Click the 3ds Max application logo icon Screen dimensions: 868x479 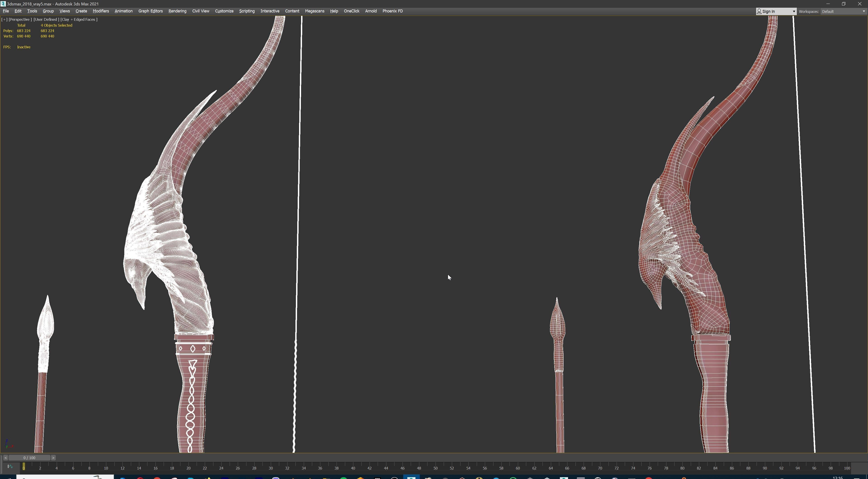coord(3,4)
